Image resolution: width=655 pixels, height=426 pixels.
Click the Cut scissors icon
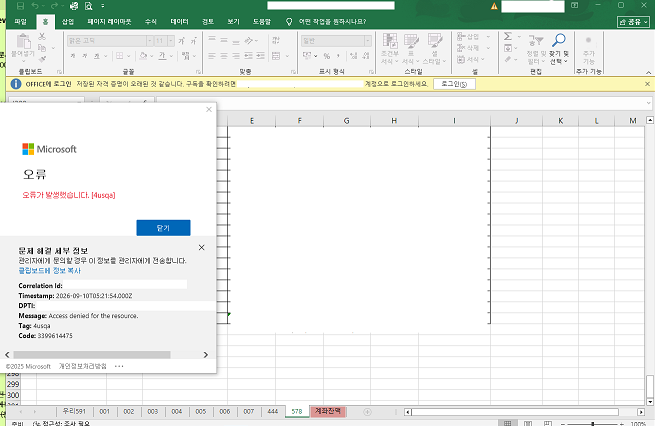click(x=42, y=37)
